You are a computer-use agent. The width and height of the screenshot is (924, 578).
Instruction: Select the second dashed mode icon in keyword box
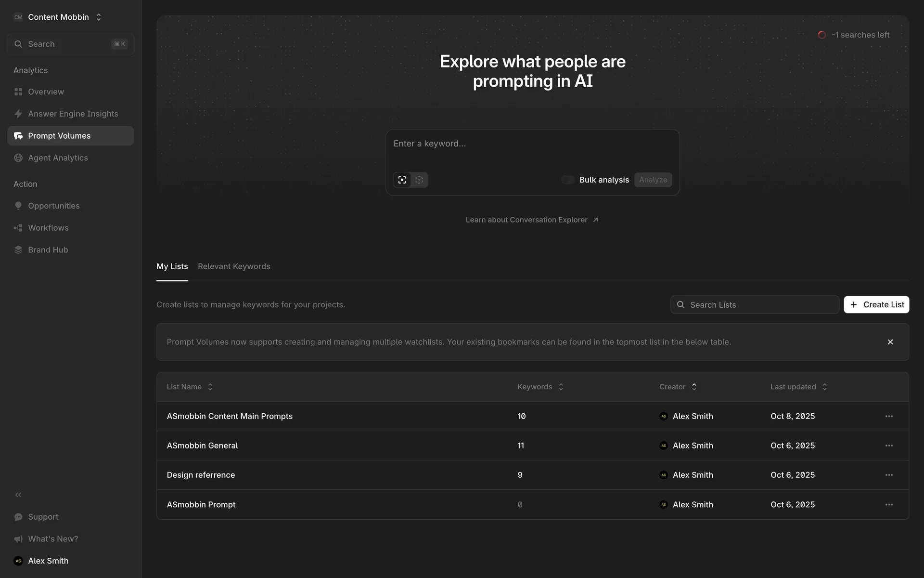click(419, 180)
